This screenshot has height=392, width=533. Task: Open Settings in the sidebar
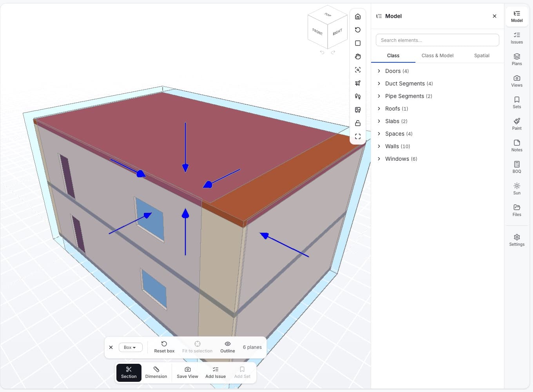point(517,240)
